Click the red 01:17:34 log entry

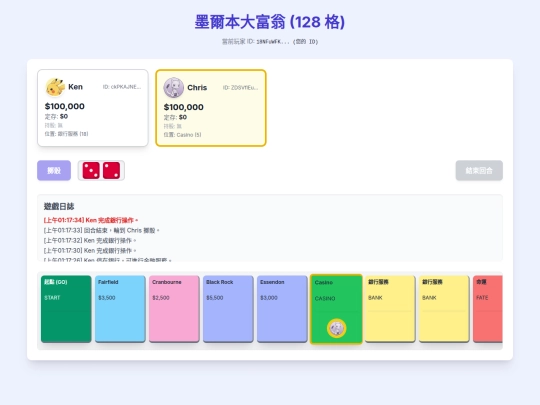(91, 220)
